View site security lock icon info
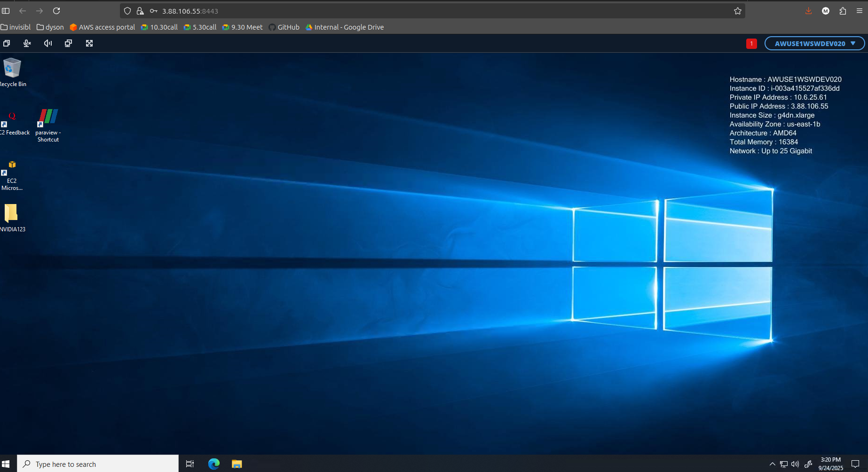Image resolution: width=868 pixels, height=472 pixels. click(x=140, y=11)
